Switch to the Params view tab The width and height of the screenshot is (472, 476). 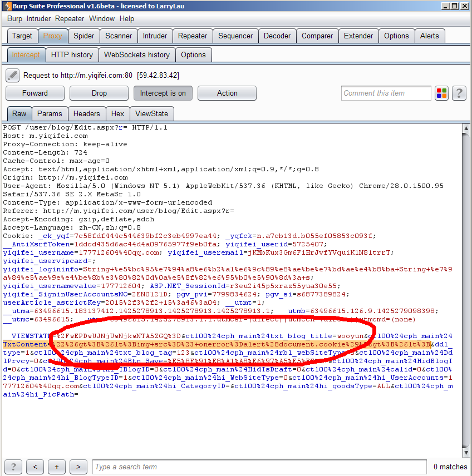coord(50,114)
